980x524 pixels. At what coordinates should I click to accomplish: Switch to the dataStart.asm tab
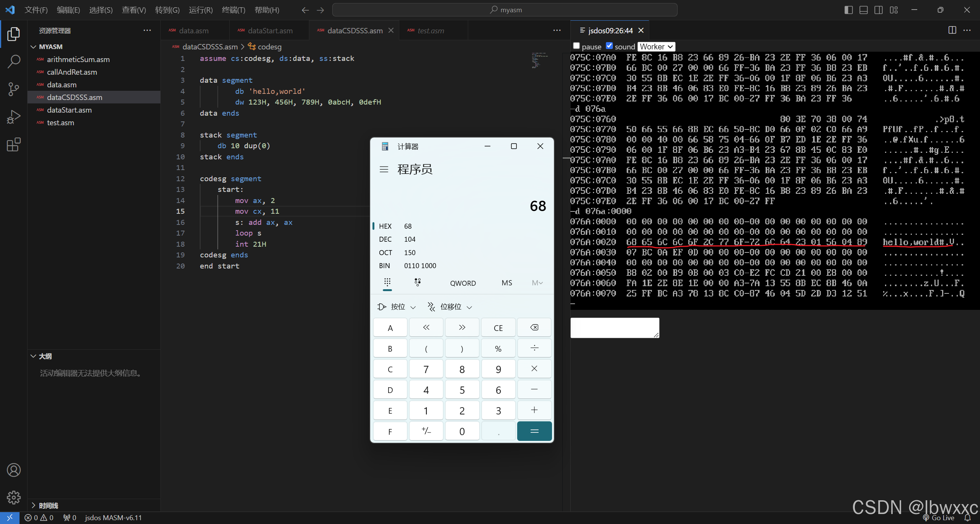(269, 31)
